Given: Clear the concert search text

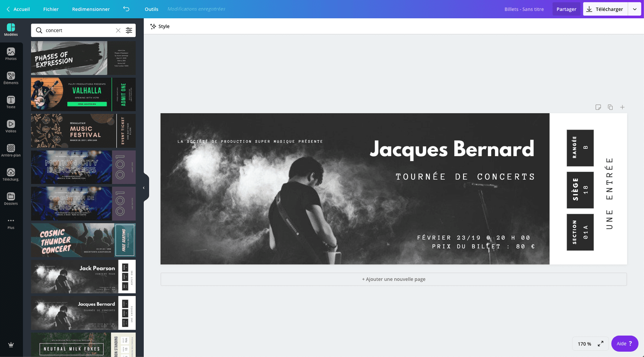Looking at the screenshot, I should point(118,30).
